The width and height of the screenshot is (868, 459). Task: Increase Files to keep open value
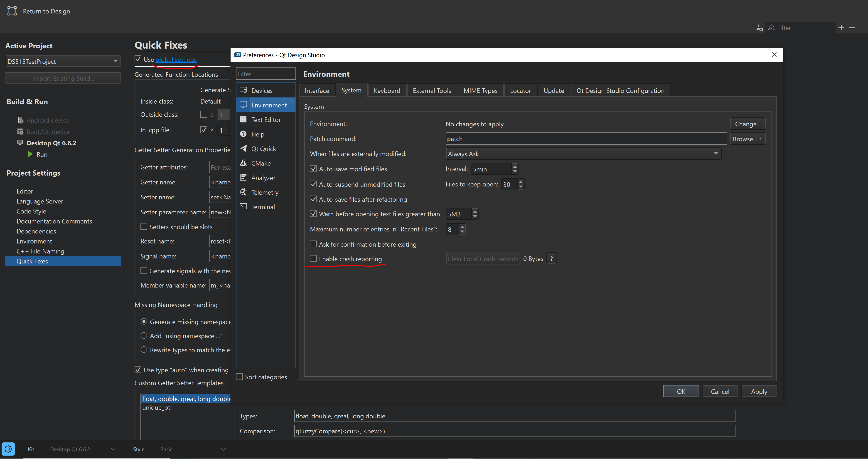pyautogui.click(x=521, y=181)
